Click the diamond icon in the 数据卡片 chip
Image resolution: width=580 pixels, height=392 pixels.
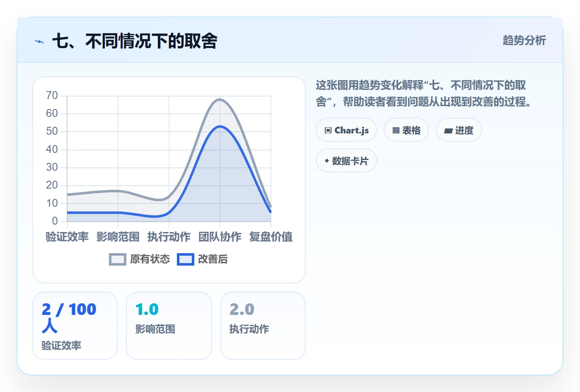327,161
